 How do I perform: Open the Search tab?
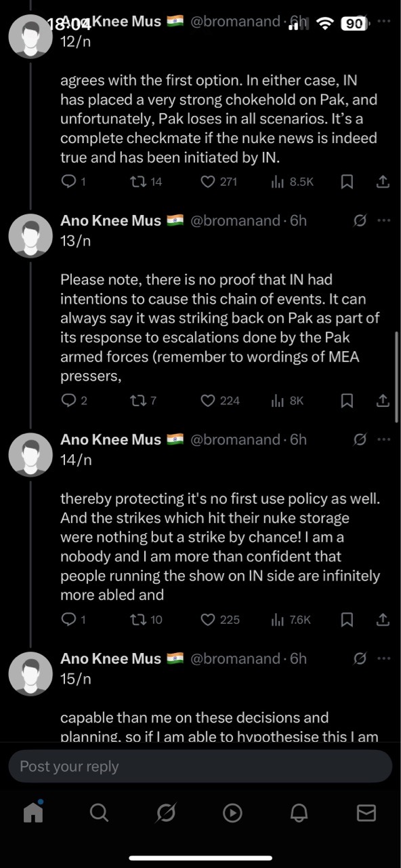tap(99, 812)
